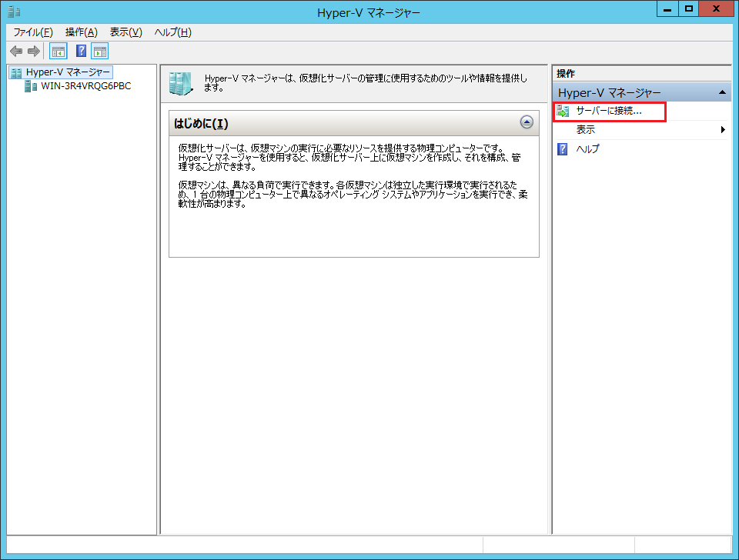
Task: Open the ヘルプ(H) menu in the menu bar
Action: [172, 32]
